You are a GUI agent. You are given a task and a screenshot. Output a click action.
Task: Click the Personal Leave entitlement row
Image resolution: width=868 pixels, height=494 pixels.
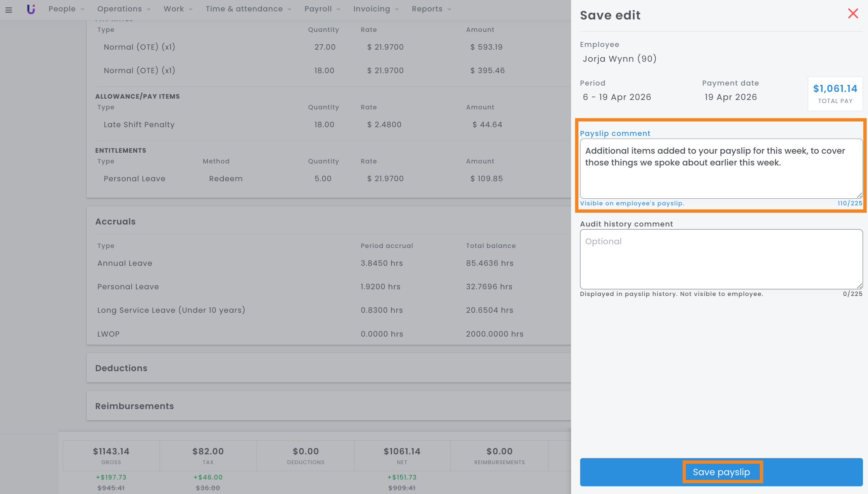click(x=329, y=179)
